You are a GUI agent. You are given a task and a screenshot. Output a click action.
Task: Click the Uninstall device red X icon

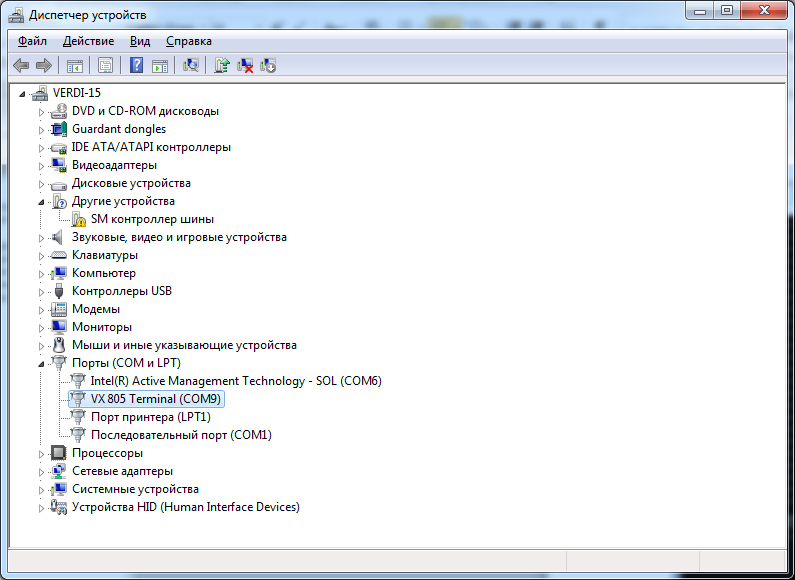(x=245, y=66)
